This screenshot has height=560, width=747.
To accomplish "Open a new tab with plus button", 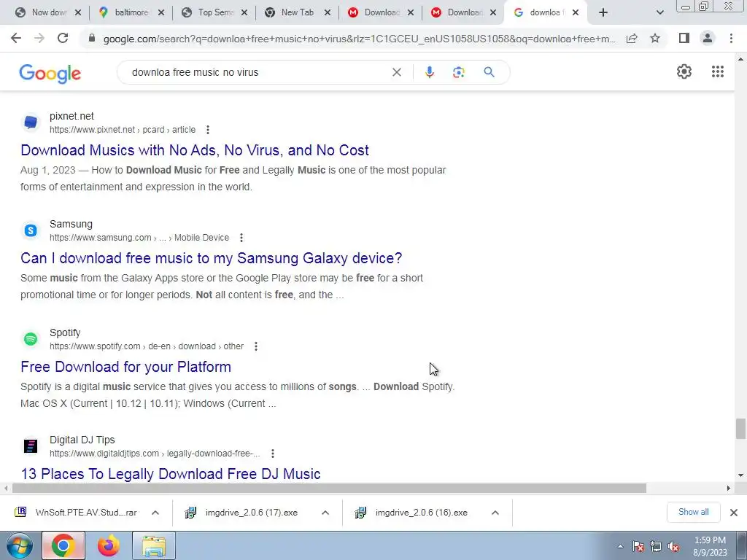I will point(603,13).
